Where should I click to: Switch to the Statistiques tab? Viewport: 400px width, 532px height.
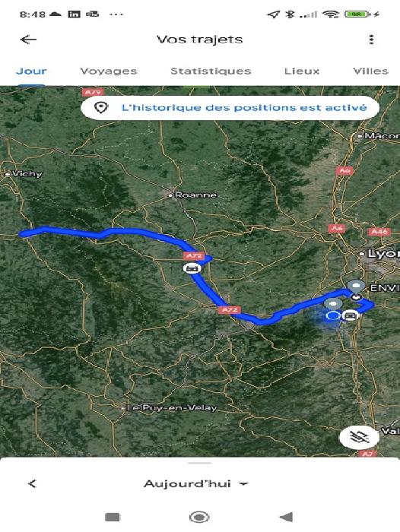point(211,71)
